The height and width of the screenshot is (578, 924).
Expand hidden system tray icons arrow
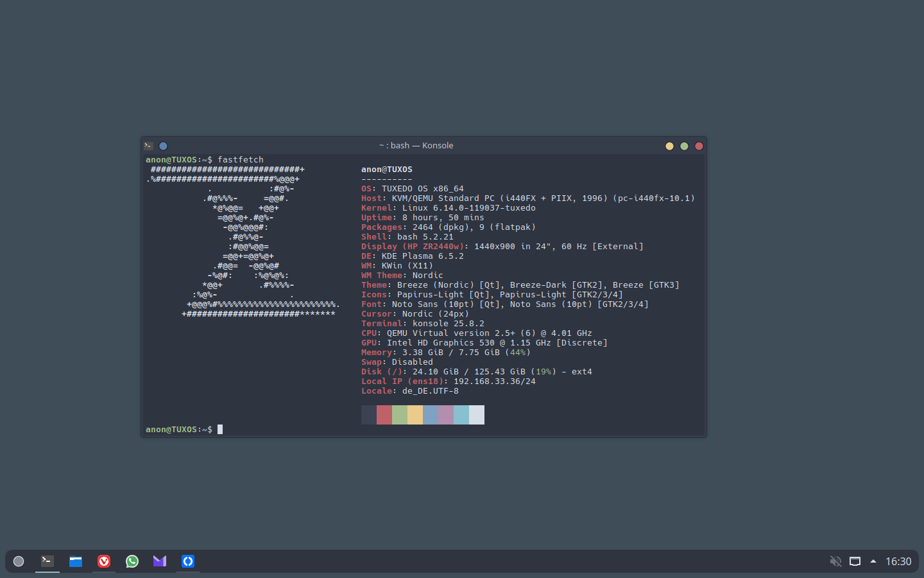coord(873,561)
